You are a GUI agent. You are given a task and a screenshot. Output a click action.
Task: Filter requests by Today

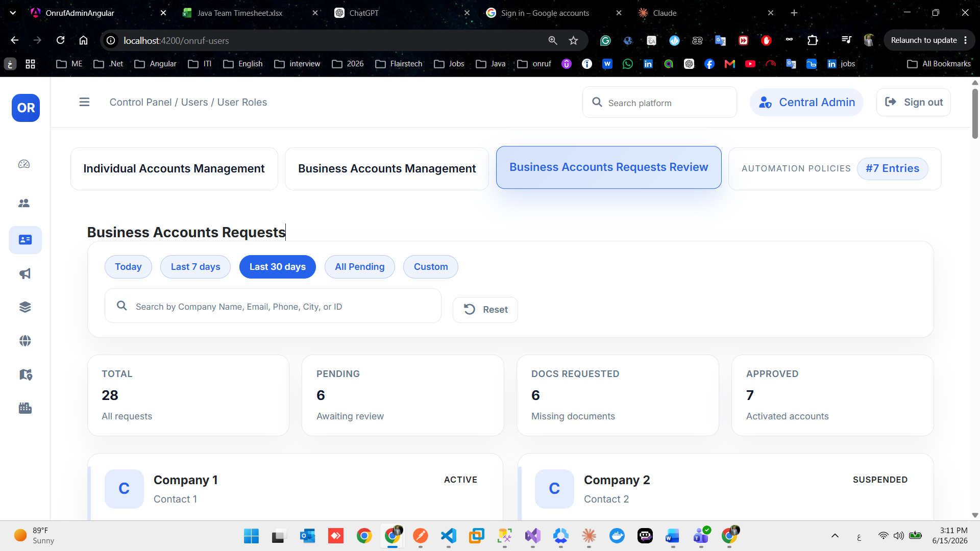click(x=128, y=267)
